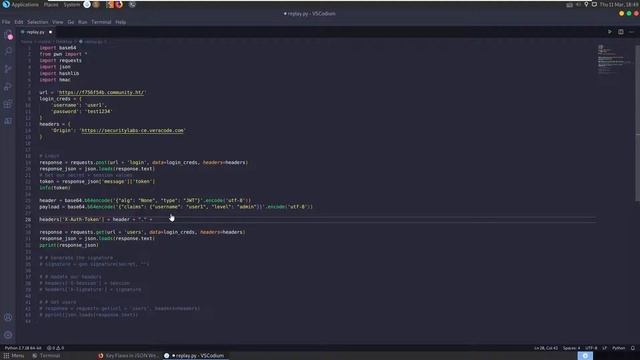This screenshot has height=360, width=640.
Task: Switch to the Terminal window in the taskbar
Action: pos(46,356)
